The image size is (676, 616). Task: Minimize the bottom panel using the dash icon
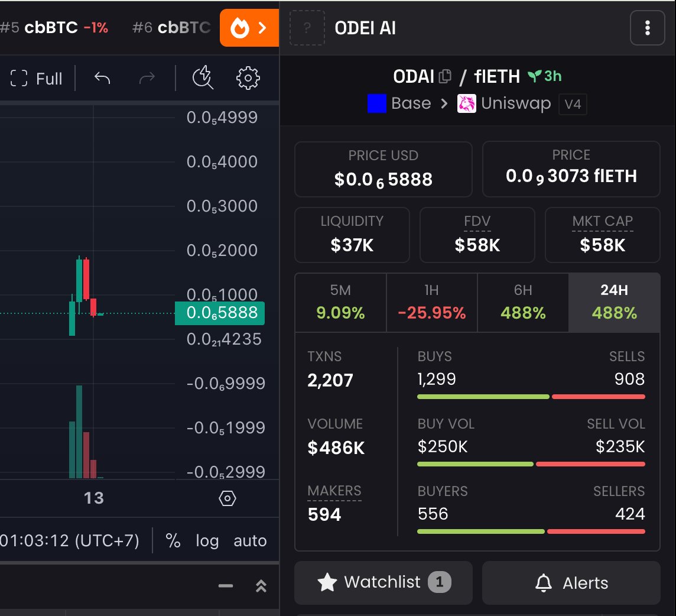(226, 586)
